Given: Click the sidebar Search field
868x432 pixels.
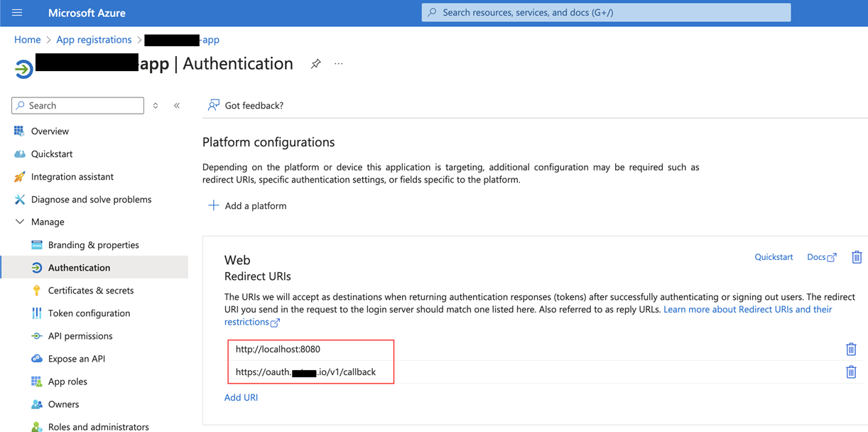Looking at the screenshot, I should click(77, 105).
